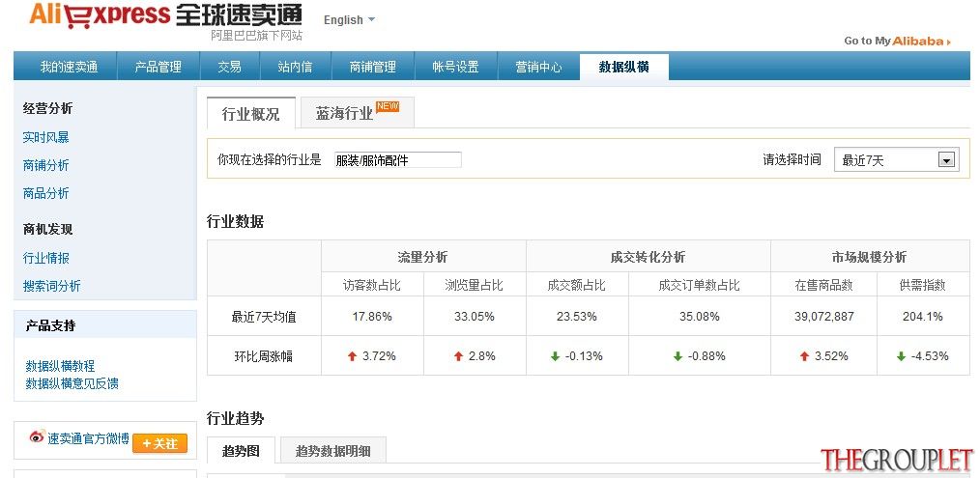Viewport: 980px width, 478px height.
Task: Click the 产品支持 panel heading
Action: pos(50,325)
